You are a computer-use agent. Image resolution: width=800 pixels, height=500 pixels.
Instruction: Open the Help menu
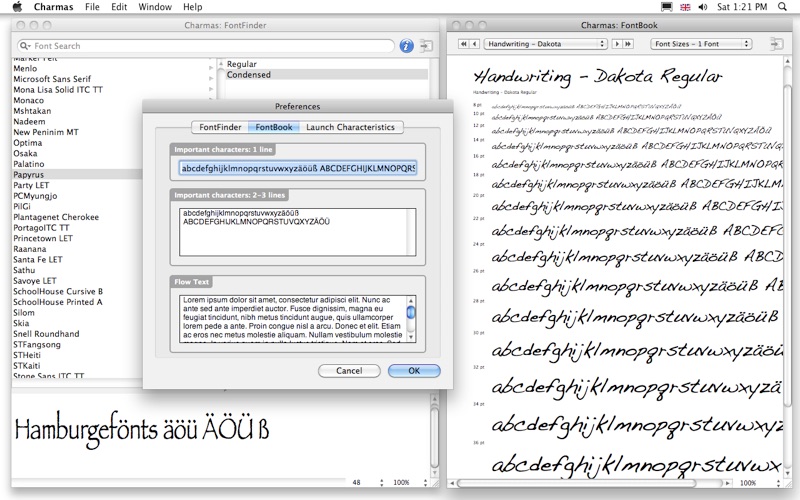(193, 7)
